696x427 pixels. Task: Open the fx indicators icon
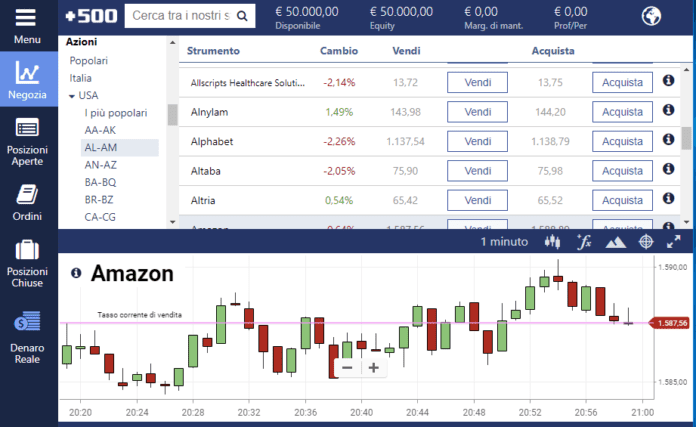584,242
